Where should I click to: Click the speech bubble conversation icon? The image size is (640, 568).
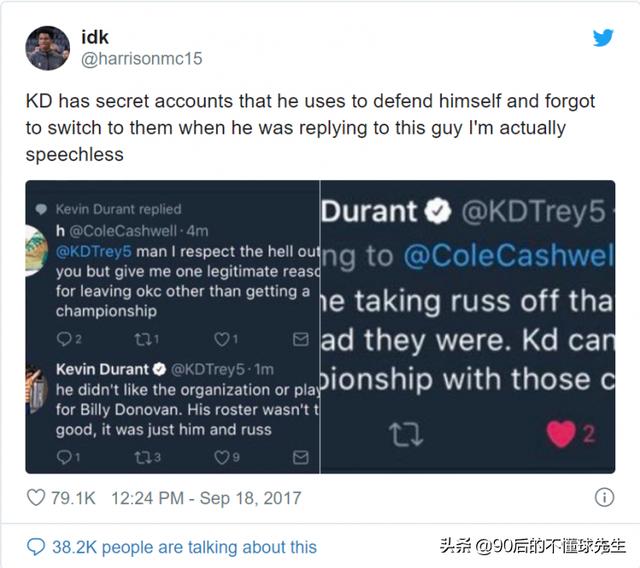click(x=36, y=547)
